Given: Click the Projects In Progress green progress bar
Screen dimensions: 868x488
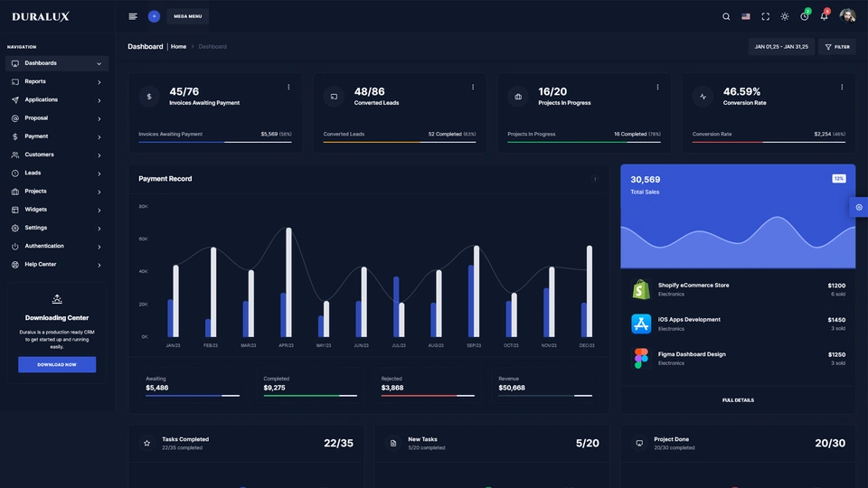Looking at the screenshot, I should 583,142.
